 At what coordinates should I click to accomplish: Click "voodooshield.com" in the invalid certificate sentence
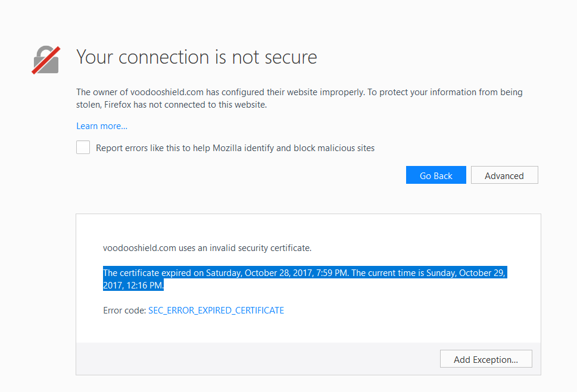point(139,247)
